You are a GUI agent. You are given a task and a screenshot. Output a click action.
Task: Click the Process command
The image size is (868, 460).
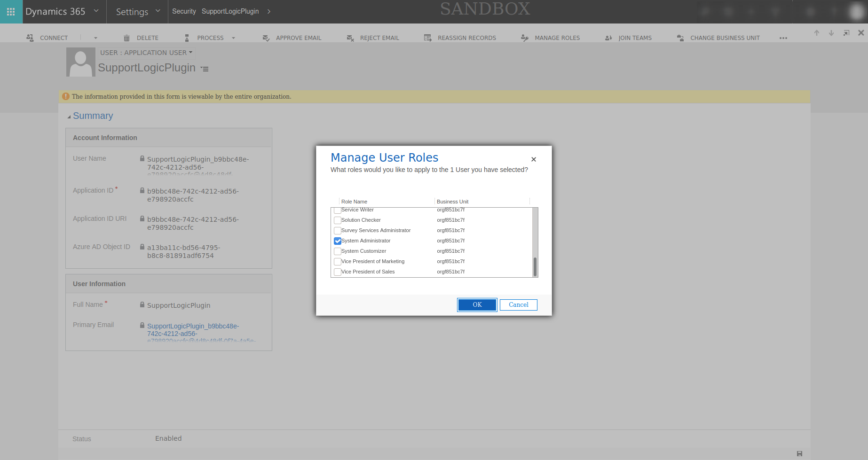click(205, 38)
